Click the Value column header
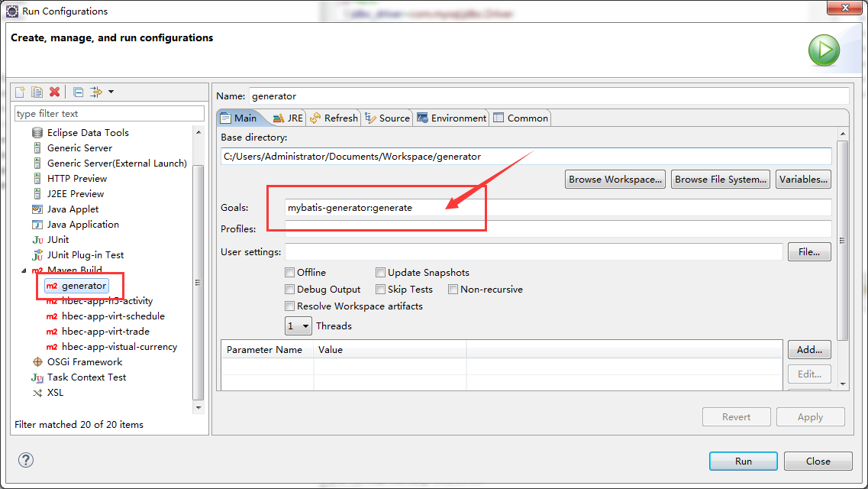Screen dimensions: 868x489 [389, 349]
